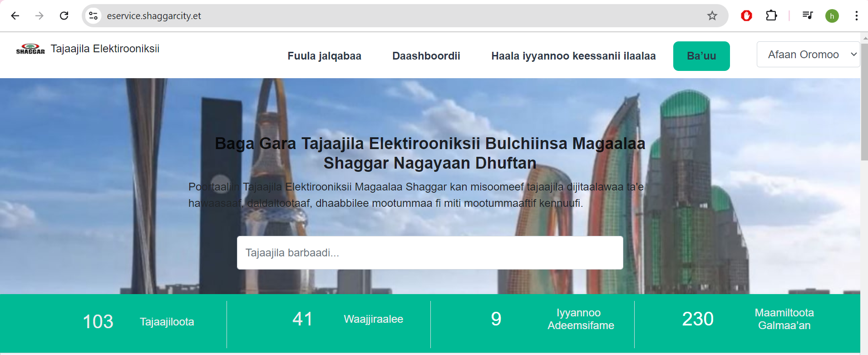Screen dimensions: 868x355
Task: Open Haala iyyannoo keessanii ilaalaa
Action: (573, 56)
